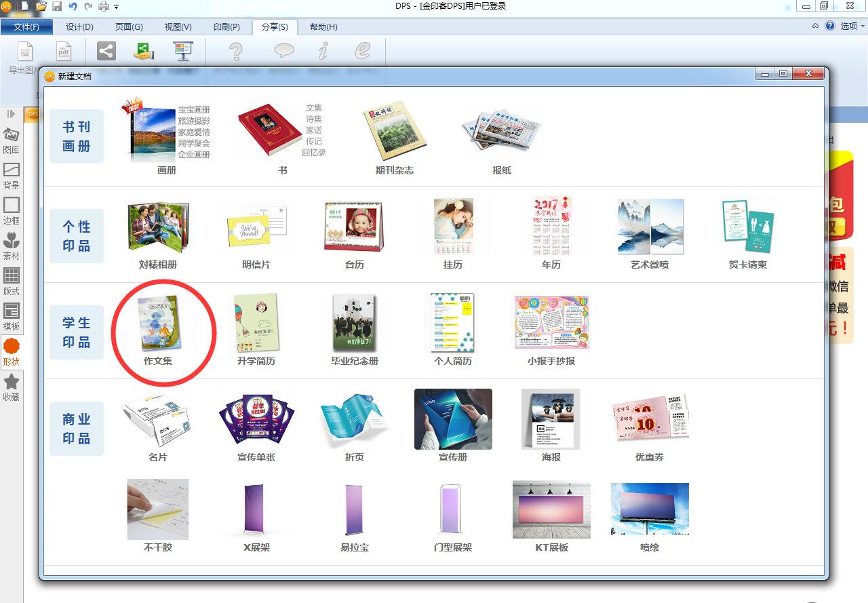The width and height of the screenshot is (868, 603).
Task: Open the 文件(F) menu
Action: pyautogui.click(x=26, y=27)
